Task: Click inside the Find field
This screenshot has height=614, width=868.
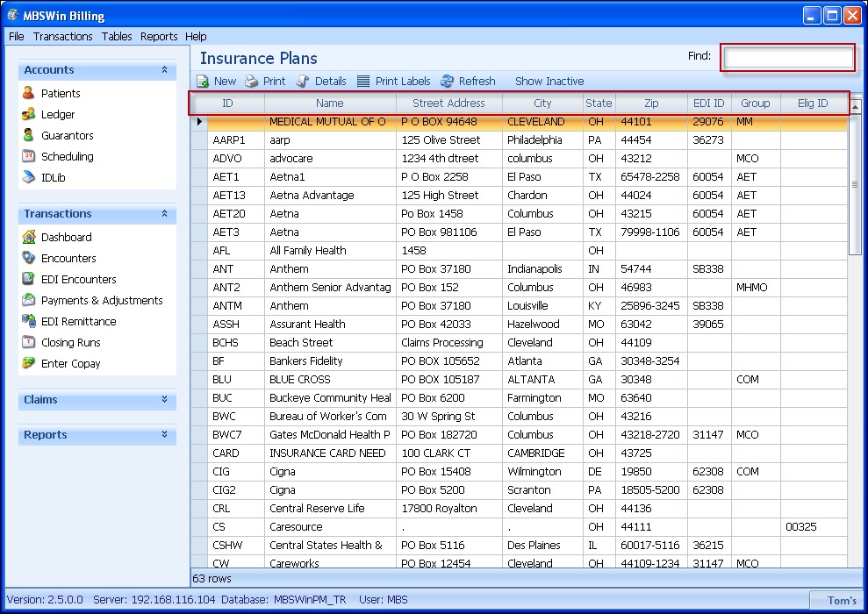Action: coord(787,58)
